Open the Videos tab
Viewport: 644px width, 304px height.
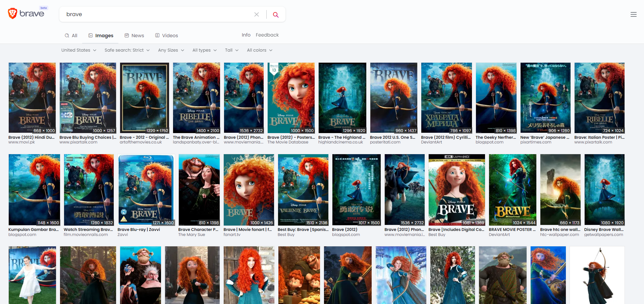point(166,36)
